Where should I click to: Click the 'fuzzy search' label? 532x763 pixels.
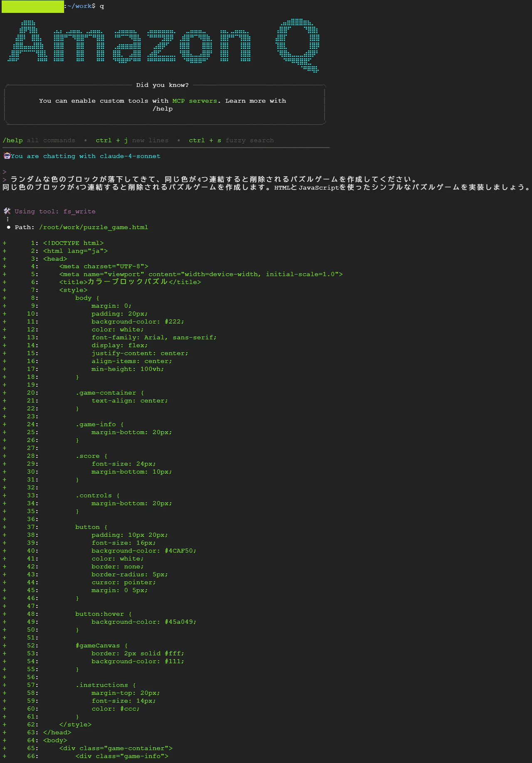tap(250, 140)
